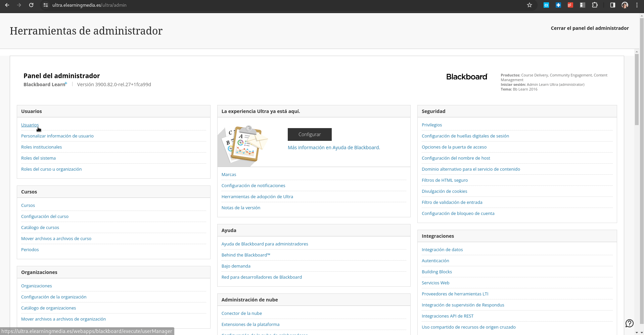Open the Autenticación link

tap(435, 261)
